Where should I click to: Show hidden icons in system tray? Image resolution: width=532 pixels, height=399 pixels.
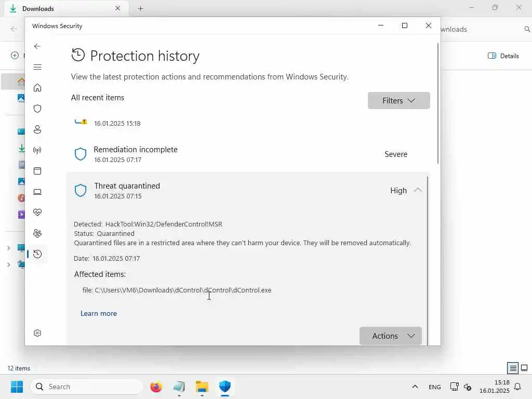415,387
